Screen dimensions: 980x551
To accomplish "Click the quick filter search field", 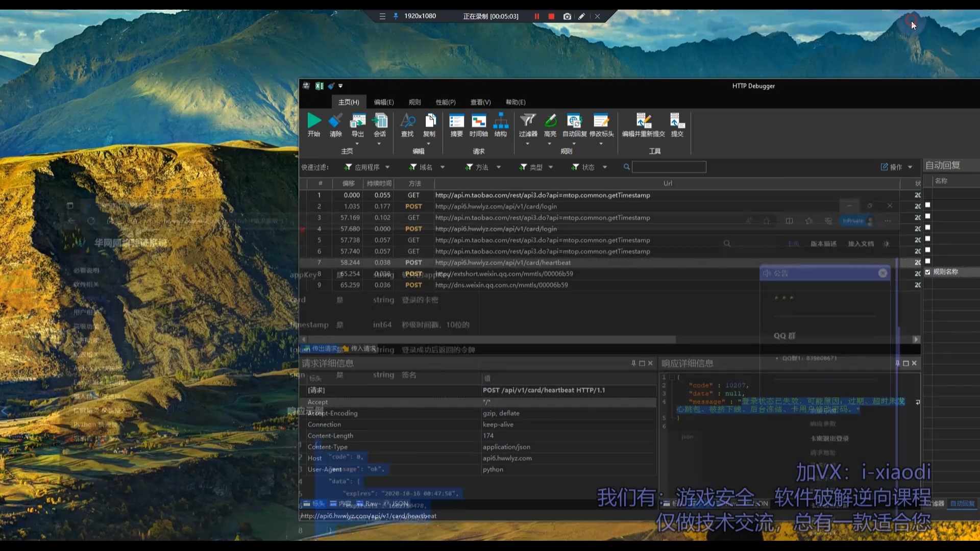I will (669, 167).
